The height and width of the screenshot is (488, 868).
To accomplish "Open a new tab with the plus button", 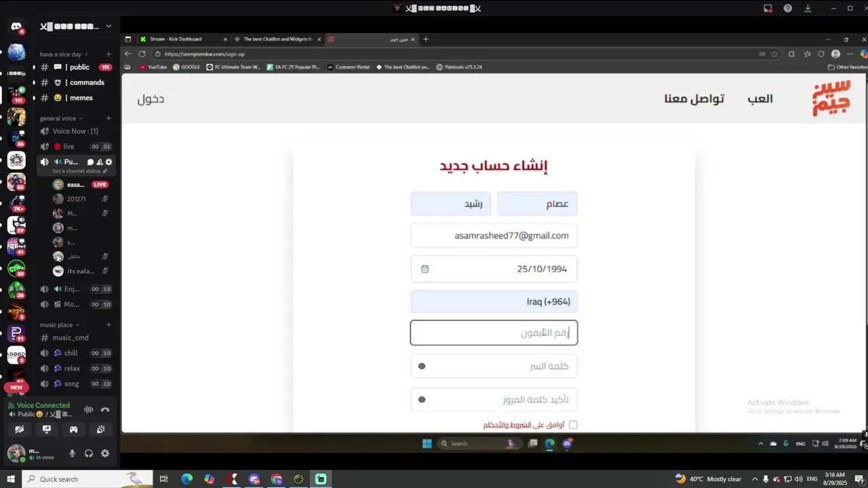I will (x=426, y=39).
